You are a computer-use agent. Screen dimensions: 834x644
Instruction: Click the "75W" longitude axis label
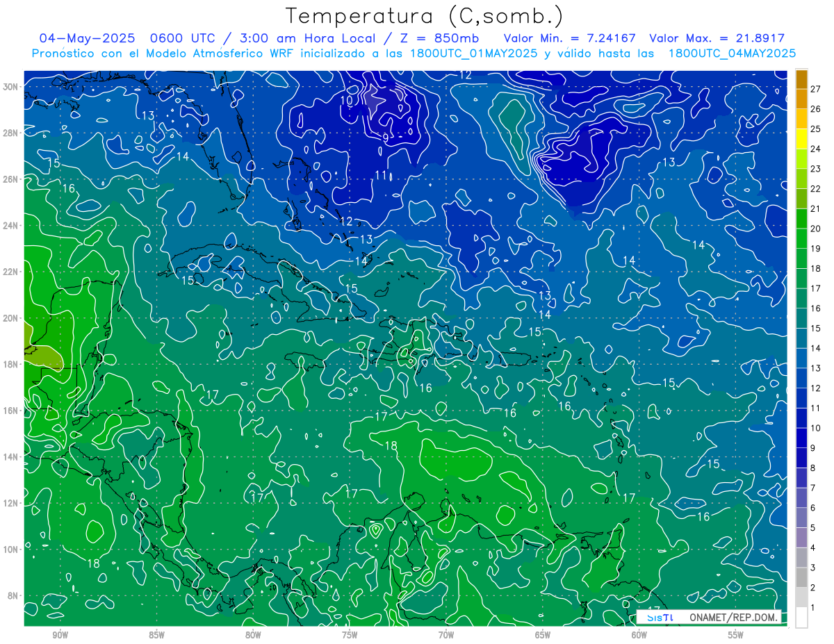coord(350,635)
